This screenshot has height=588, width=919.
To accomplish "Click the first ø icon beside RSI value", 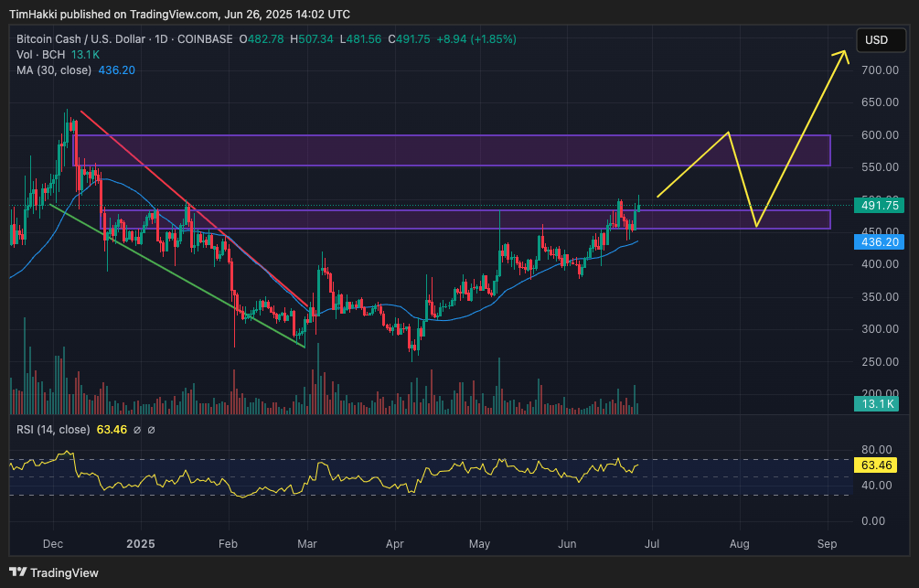I will tap(137, 430).
